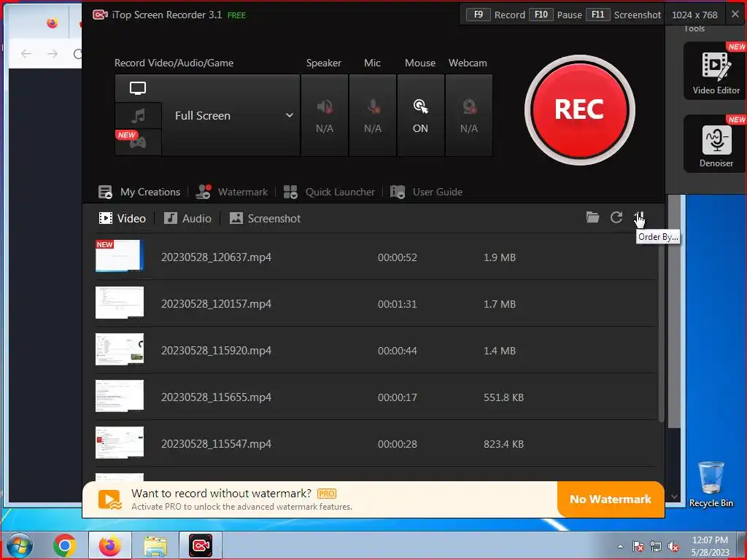Select the game recording mode icon

coord(138,142)
